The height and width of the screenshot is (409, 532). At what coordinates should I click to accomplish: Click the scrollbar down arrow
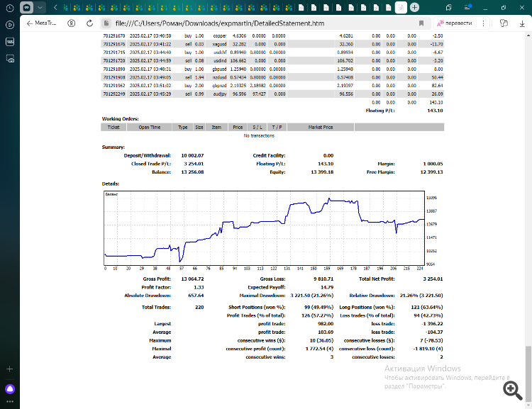(x=528, y=405)
